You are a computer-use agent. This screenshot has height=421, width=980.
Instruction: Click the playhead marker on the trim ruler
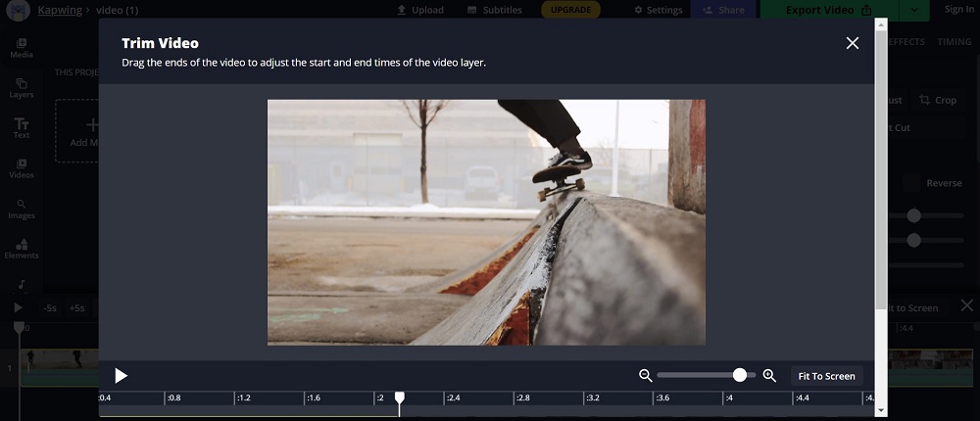pos(399,398)
